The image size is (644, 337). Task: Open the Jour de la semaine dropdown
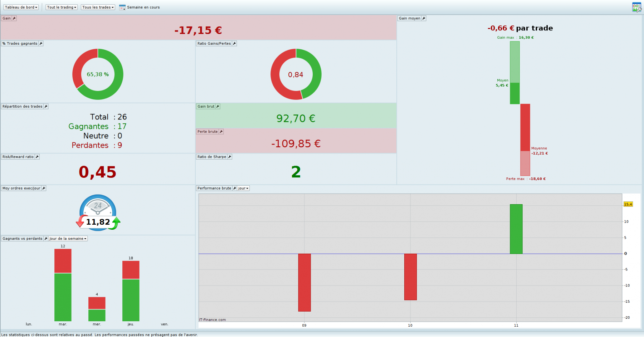pos(68,239)
